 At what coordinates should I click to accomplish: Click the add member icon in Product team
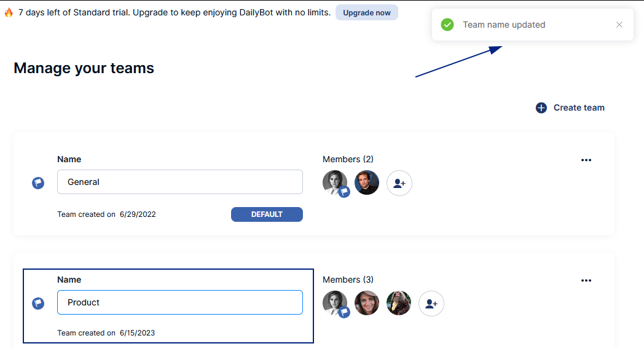(x=431, y=304)
